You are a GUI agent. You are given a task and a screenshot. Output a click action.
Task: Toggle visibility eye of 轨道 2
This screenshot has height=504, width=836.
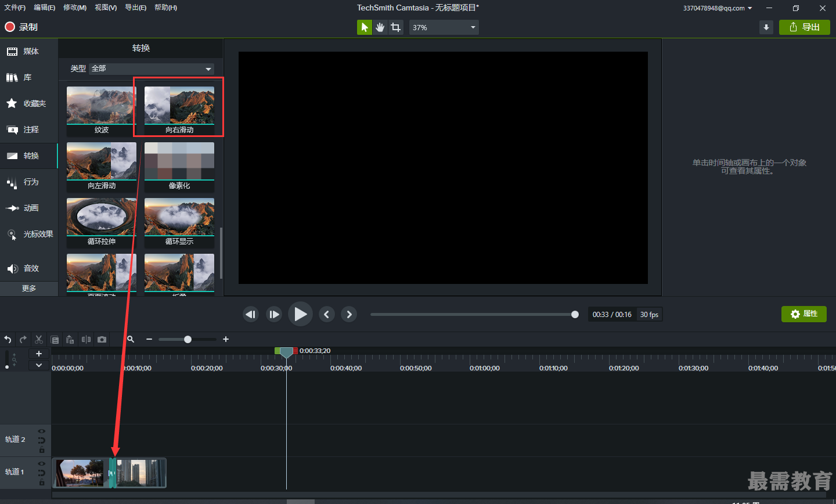42,431
